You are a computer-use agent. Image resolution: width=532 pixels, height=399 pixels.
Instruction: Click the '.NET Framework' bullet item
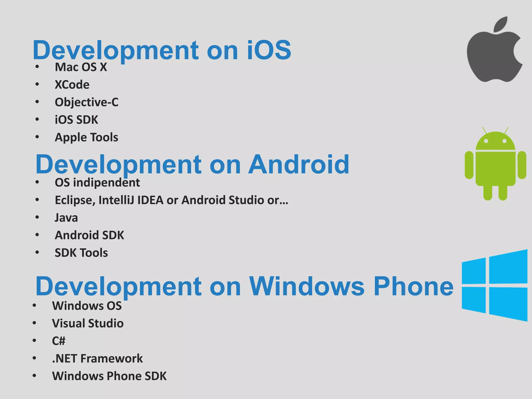click(x=97, y=358)
